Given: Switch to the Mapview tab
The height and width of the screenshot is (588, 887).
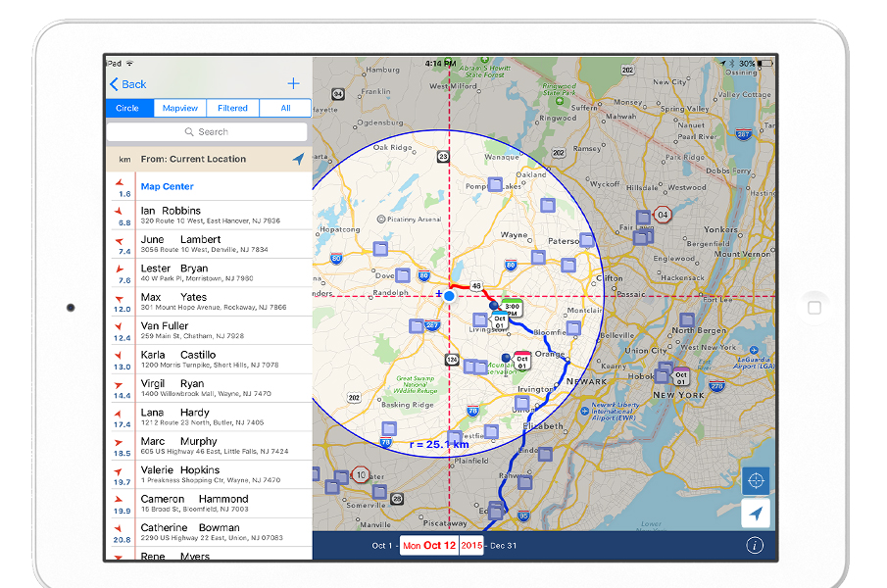Looking at the screenshot, I should coord(179,108).
